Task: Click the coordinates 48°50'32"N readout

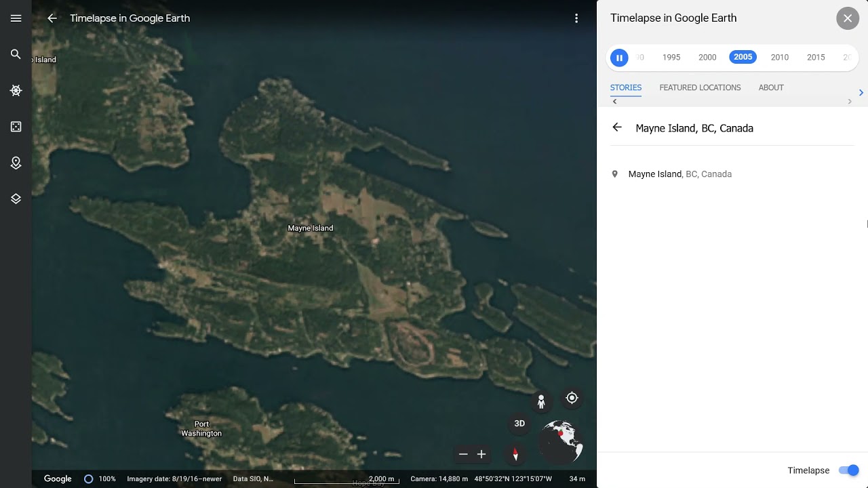Action: 513,479
